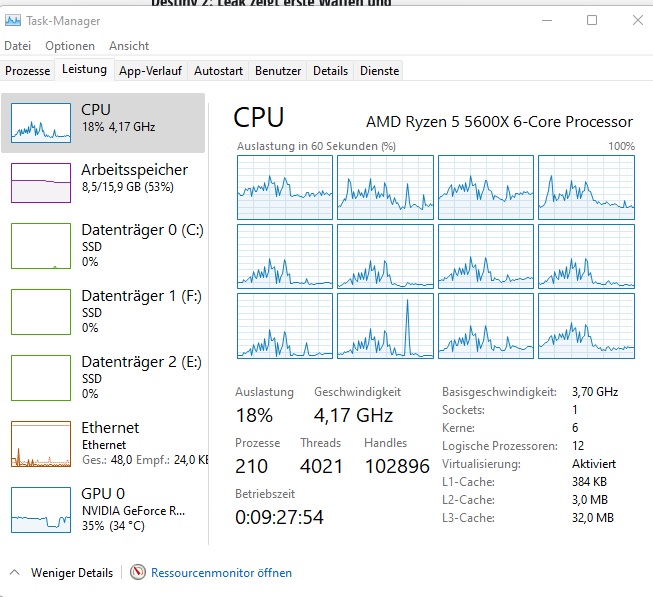
Task: Select Datenträger 2 (E:) thumbnail
Action: (x=41, y=378)
